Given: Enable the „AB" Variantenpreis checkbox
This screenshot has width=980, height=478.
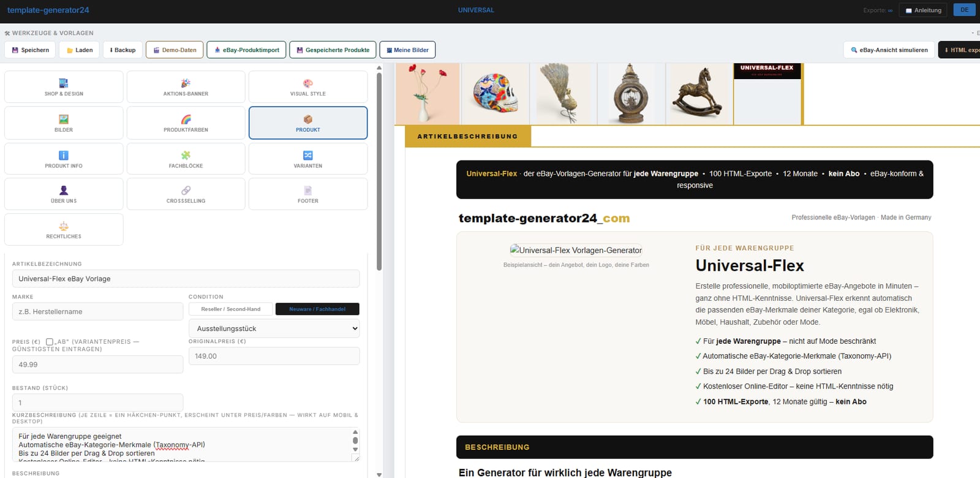Looking at the screenshot, I should point(50,342).
